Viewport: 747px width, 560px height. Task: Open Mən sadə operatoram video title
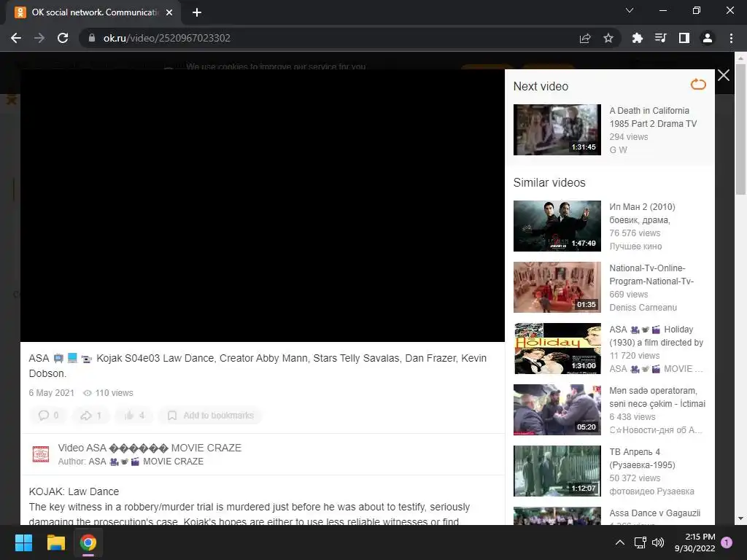click(x=657, y=397)
